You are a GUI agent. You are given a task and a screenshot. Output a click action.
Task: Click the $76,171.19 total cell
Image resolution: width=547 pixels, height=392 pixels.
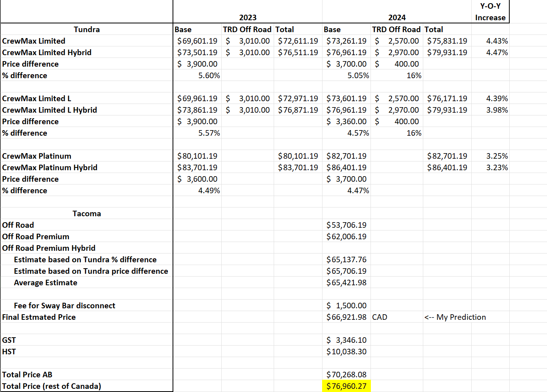447,98
